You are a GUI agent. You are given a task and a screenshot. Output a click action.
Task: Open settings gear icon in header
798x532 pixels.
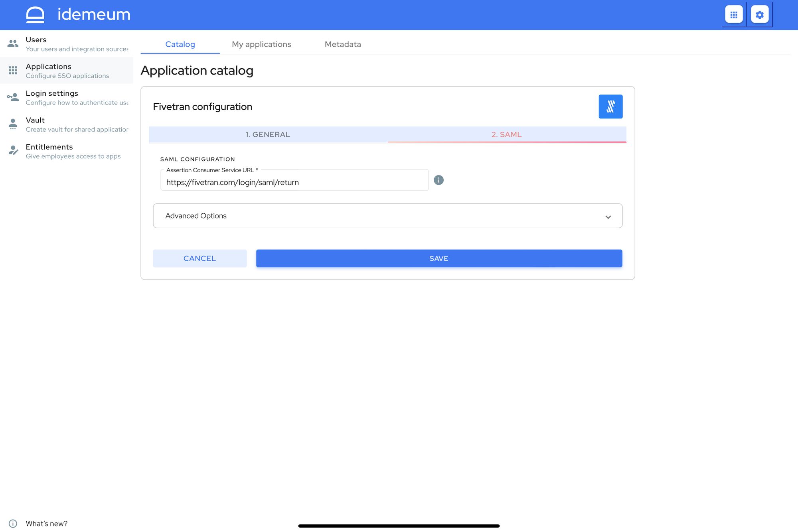pos(760,15)
